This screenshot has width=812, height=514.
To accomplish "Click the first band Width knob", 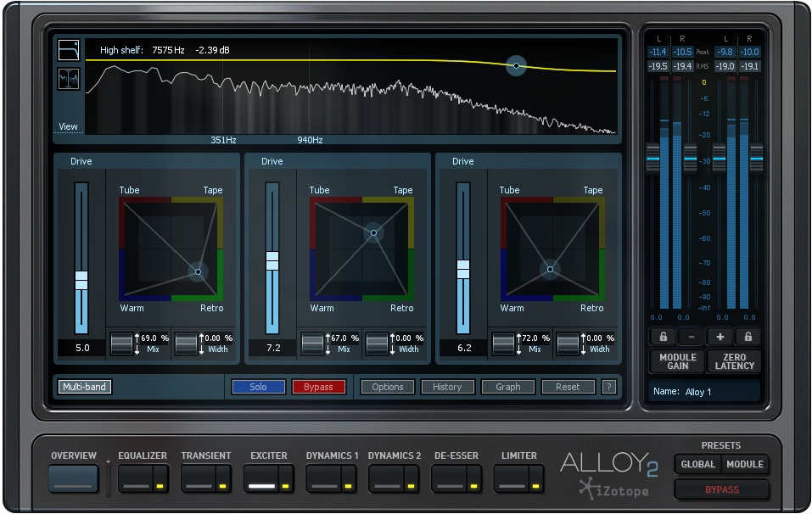I will tap(186, 344).
